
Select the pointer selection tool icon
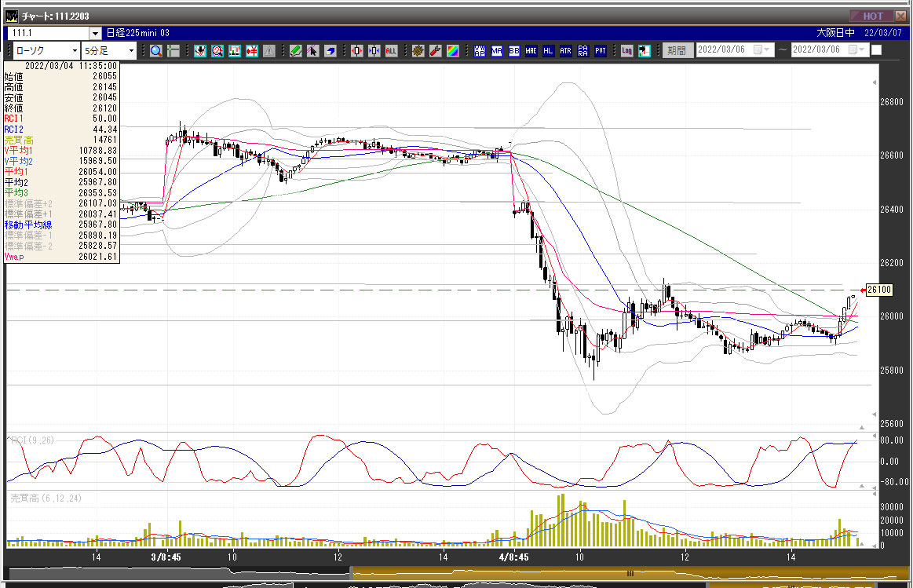pos(312,51)
